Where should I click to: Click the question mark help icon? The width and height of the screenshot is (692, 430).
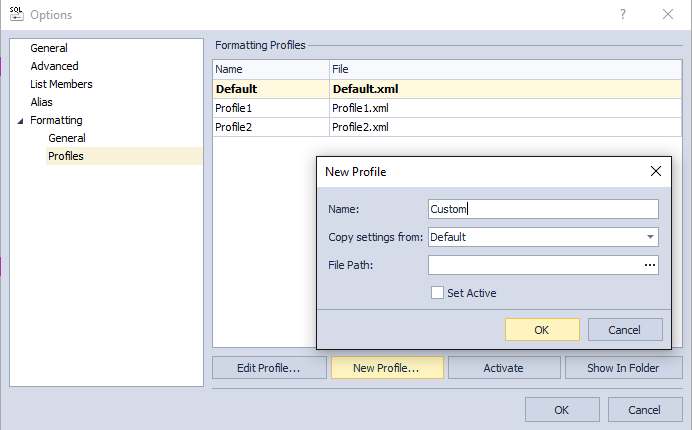tap(623, 14)
